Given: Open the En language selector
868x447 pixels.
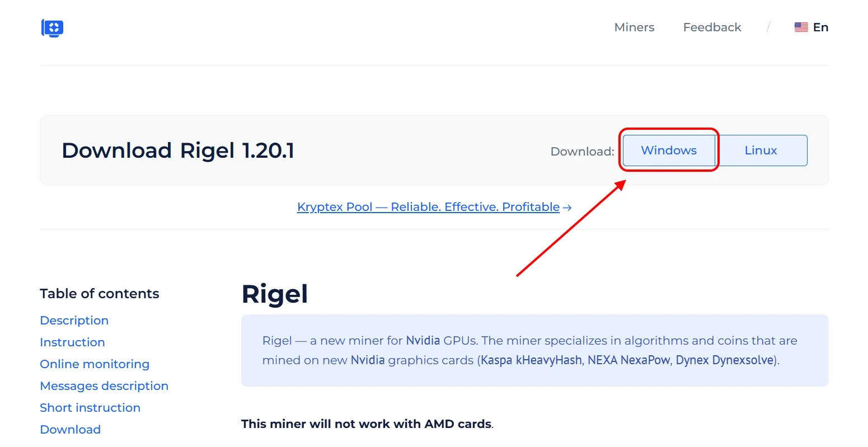Looking at the screenshot, I should click(820, 27).
